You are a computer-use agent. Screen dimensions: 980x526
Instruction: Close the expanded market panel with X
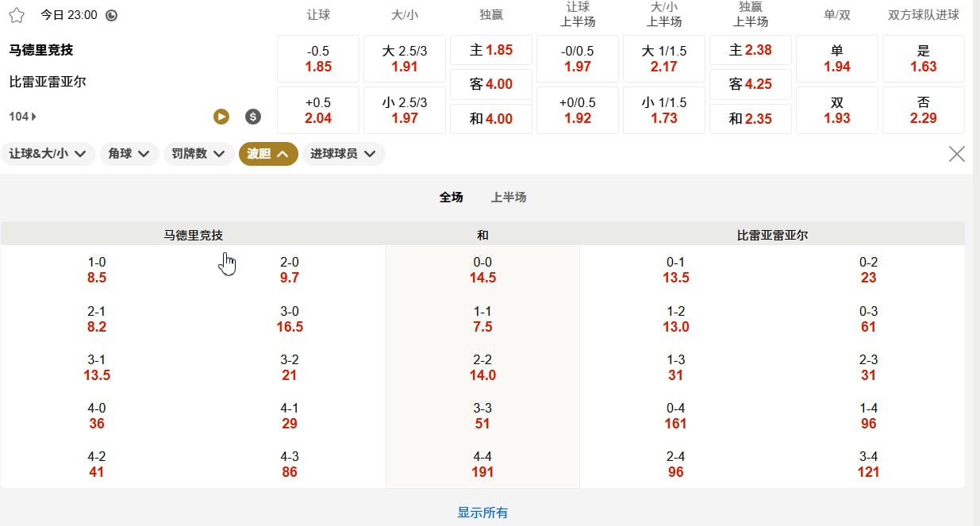pos(957,154)
